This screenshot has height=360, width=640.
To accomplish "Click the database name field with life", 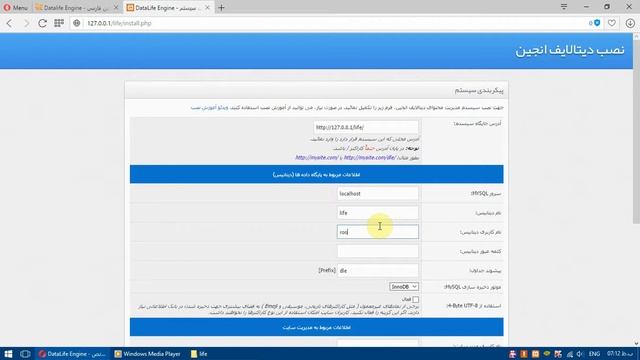I will pyautogui.click(x=378, y=213).
